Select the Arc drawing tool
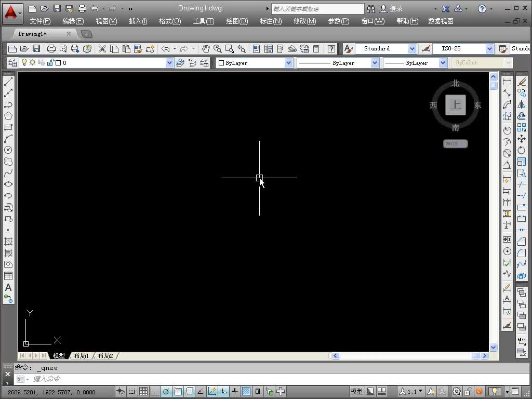 (x=8, y=139)
